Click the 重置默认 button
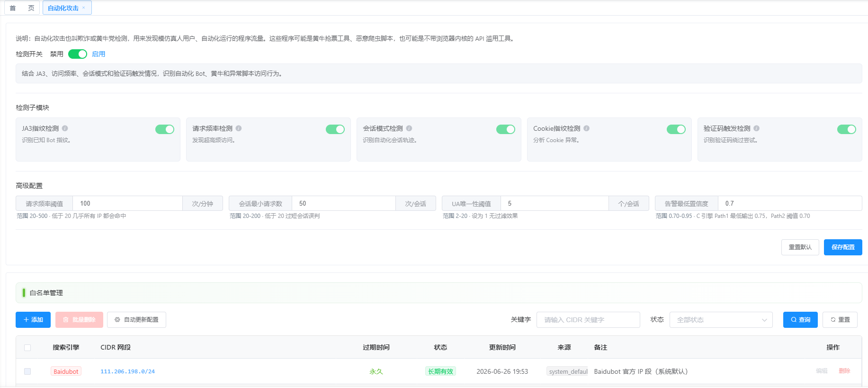 tap(800, 247)
